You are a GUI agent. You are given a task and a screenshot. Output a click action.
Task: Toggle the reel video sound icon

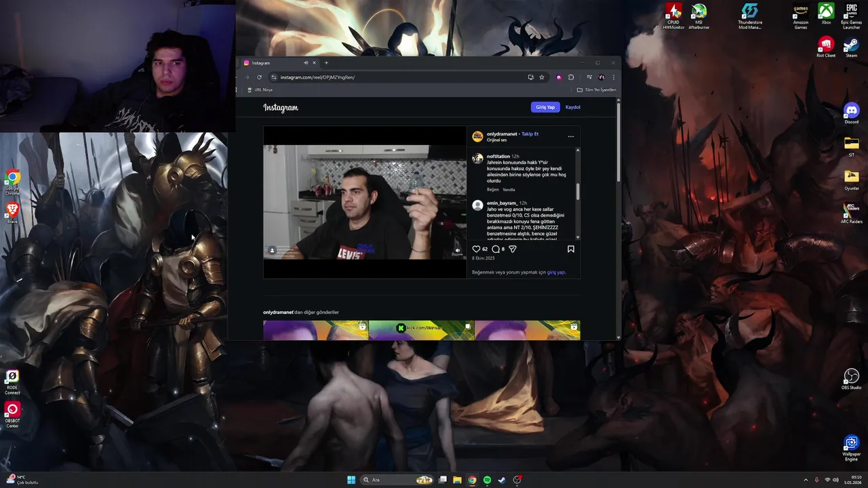[457, 250]
